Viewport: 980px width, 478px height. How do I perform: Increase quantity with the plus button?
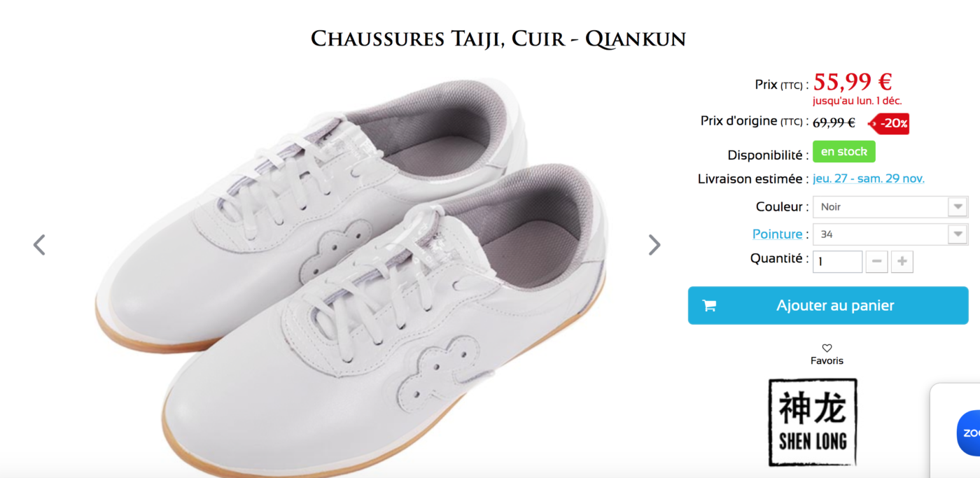coord(902,262)
